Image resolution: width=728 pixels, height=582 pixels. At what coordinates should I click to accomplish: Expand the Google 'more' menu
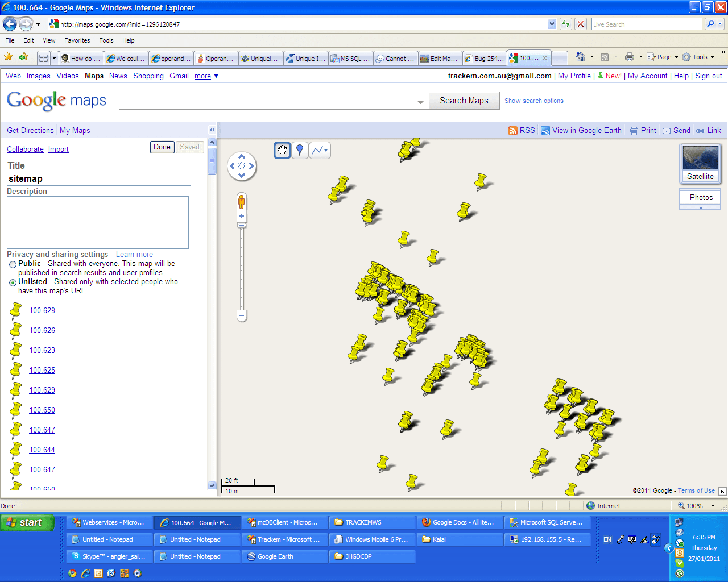[206, 76]
